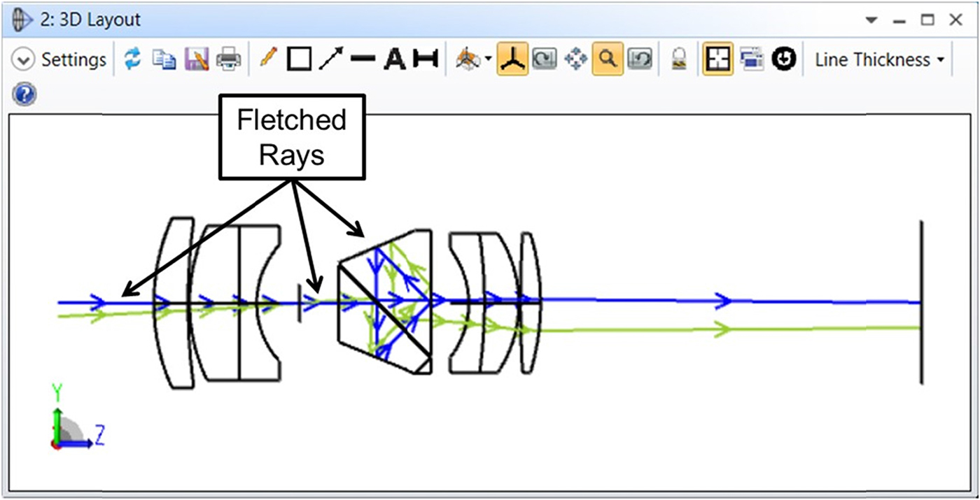
Task: Print the 3D layout window
Action: click(229, 60)
